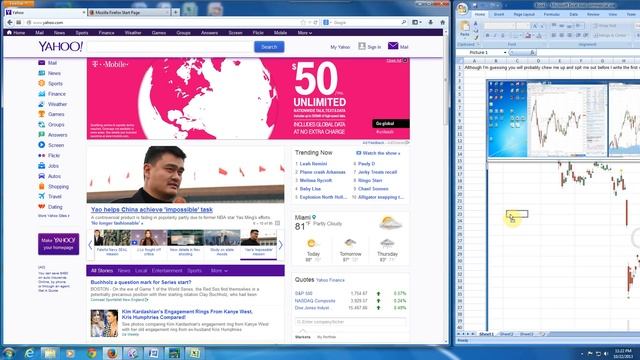Screen dimensions: 640x360
Task: Bookmark this page with the star icon
Action: tap(303, 22)
